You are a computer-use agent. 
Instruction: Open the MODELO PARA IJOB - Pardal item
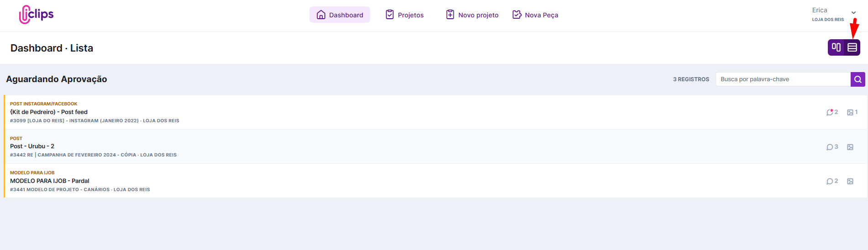pyautogui.click(x=50, y=181)
